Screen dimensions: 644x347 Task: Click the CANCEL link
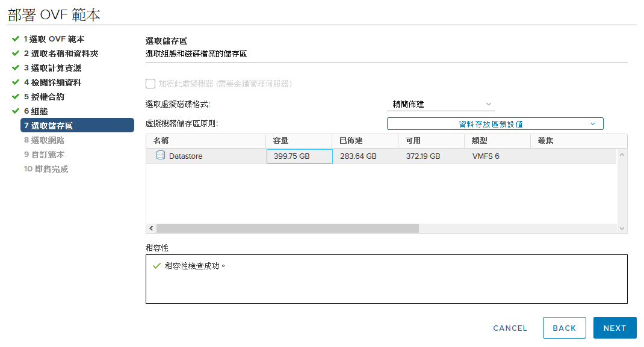[x=510, y=328]
